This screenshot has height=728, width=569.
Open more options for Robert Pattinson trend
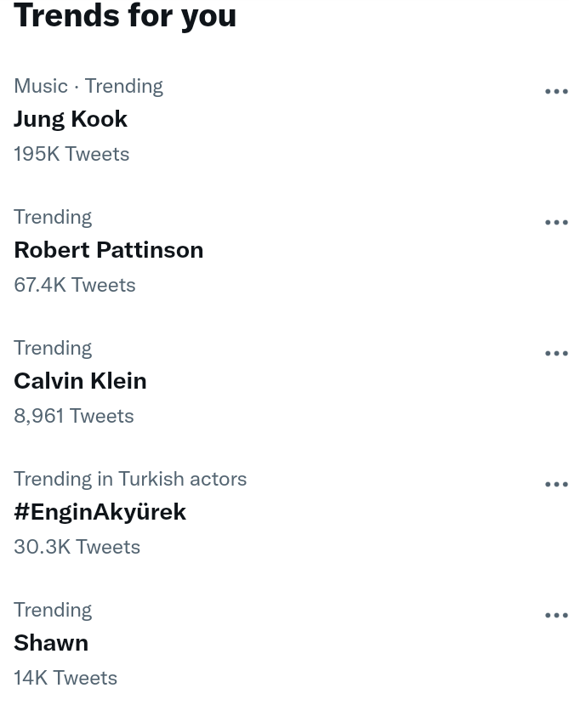click(556, 222)
